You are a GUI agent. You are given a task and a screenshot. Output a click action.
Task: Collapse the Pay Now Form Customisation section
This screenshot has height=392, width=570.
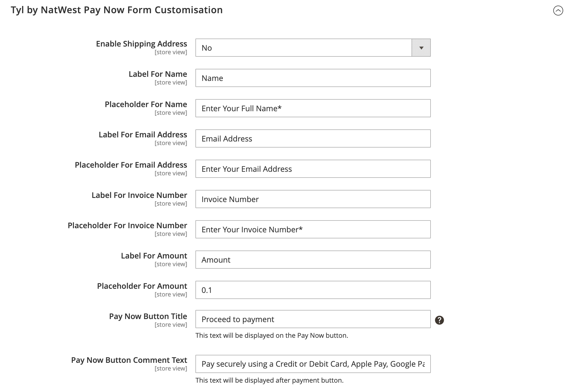pyautogui.click(x=558, y=11)
